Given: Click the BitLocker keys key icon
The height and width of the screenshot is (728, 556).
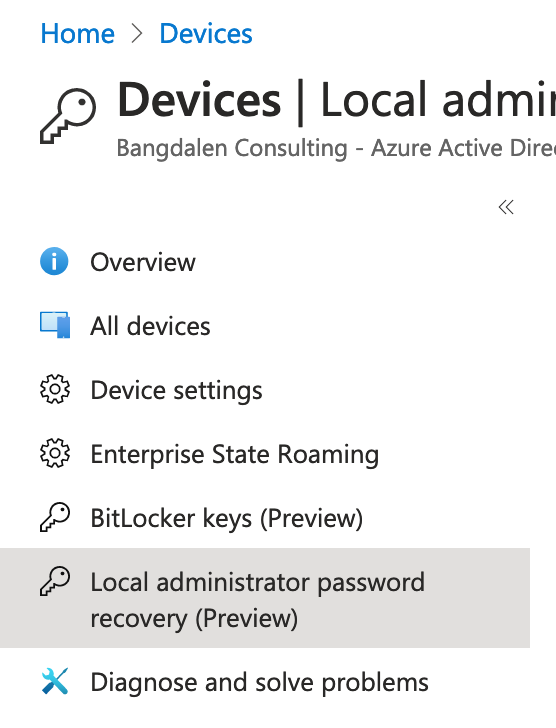Looking at the screenshot, I should click(x=55, y=517).
